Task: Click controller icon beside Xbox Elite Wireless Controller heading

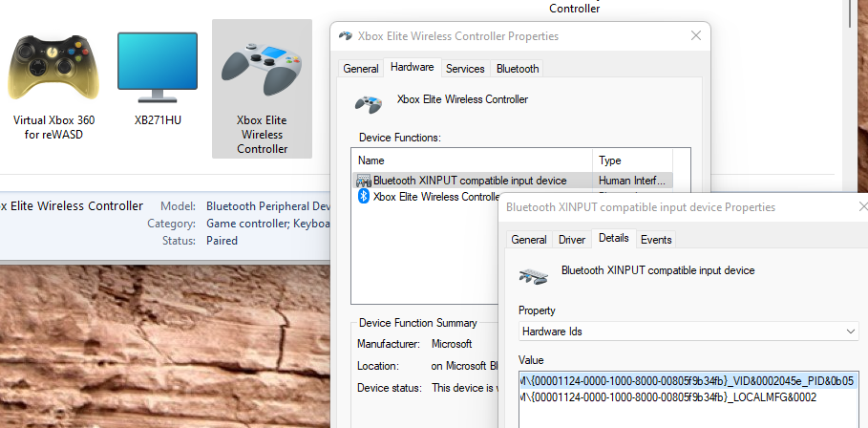Action: 369,103
